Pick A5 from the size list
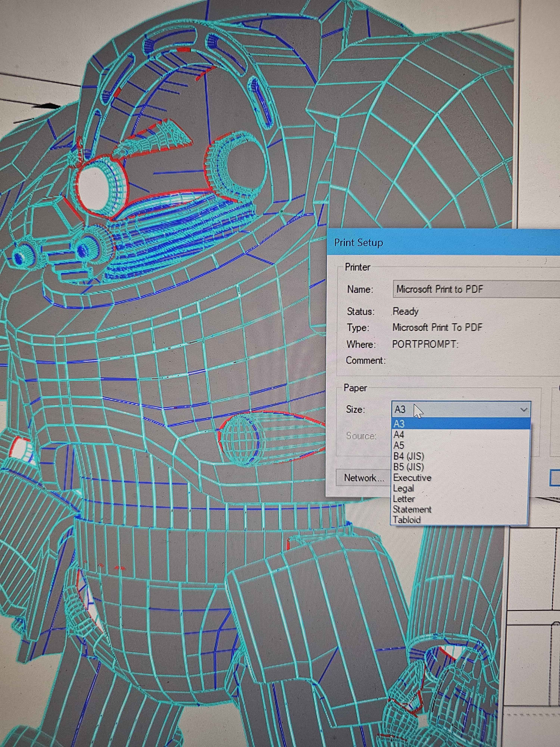The image size is (560, 747). tap(399, 445)
